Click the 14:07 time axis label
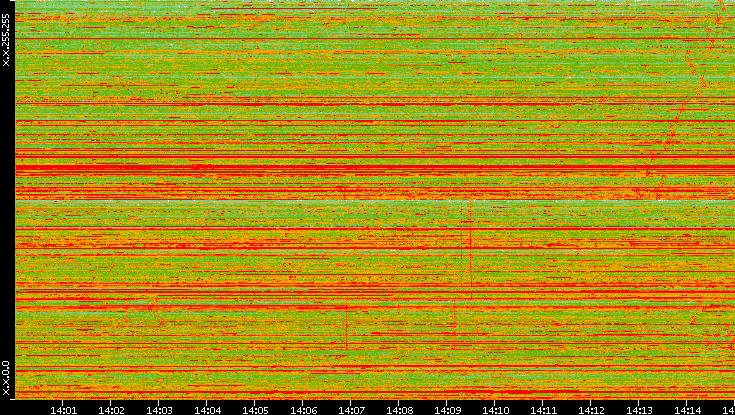735x415 pixels. click(x=351, y=410)
